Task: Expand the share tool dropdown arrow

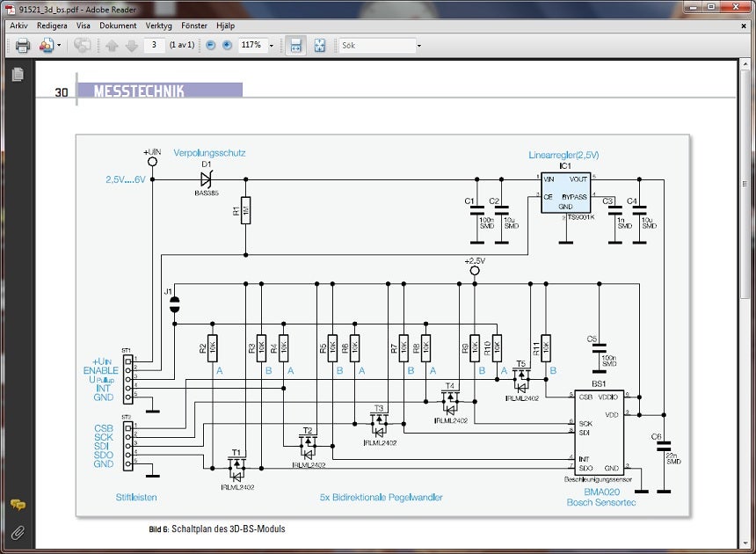Action: point(59,46)
